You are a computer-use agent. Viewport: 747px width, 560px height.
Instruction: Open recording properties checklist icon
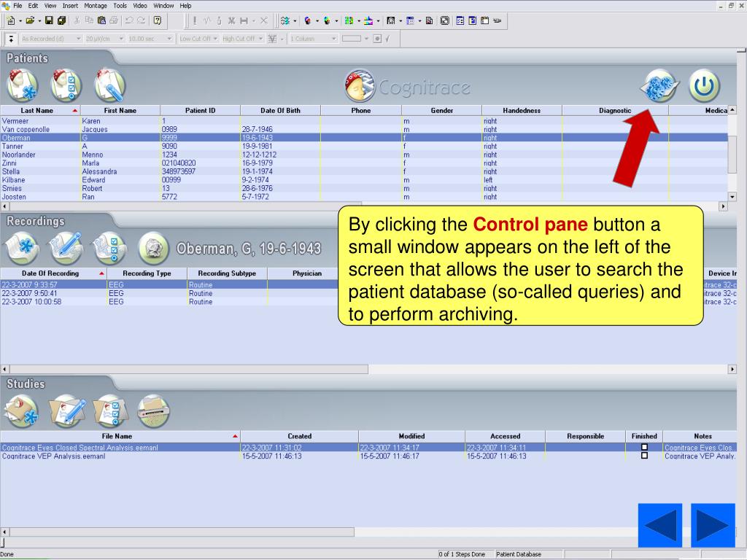(109, 248)
